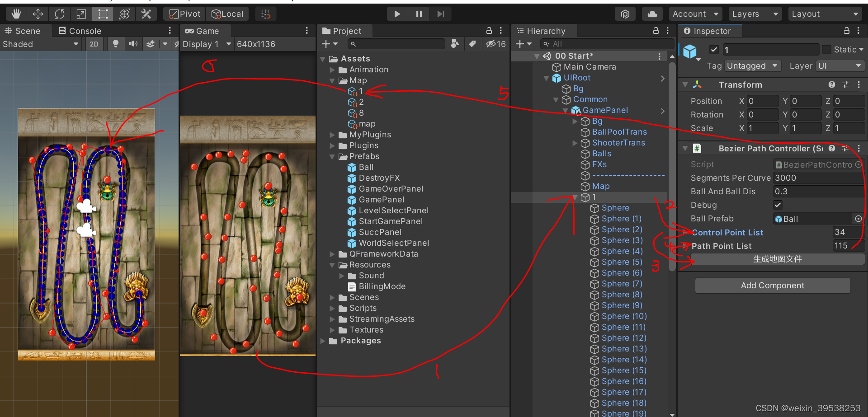Select the Move tool

38,14
